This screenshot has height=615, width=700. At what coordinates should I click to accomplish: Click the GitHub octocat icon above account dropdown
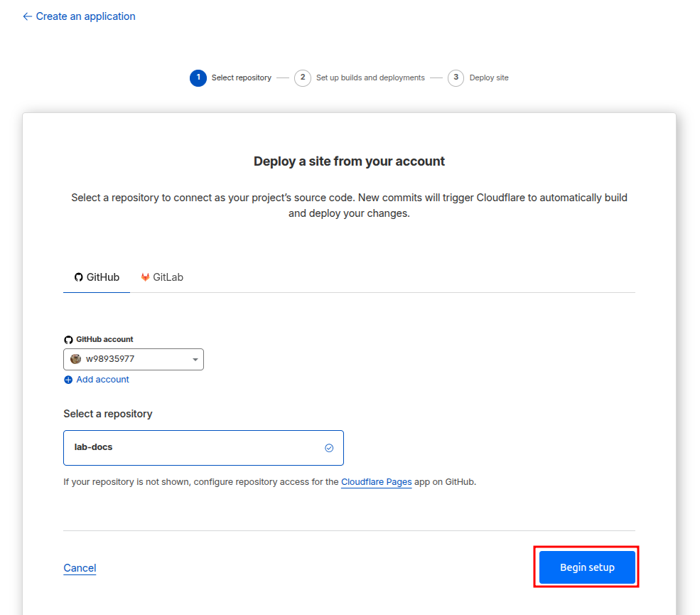tap(68, 339)
